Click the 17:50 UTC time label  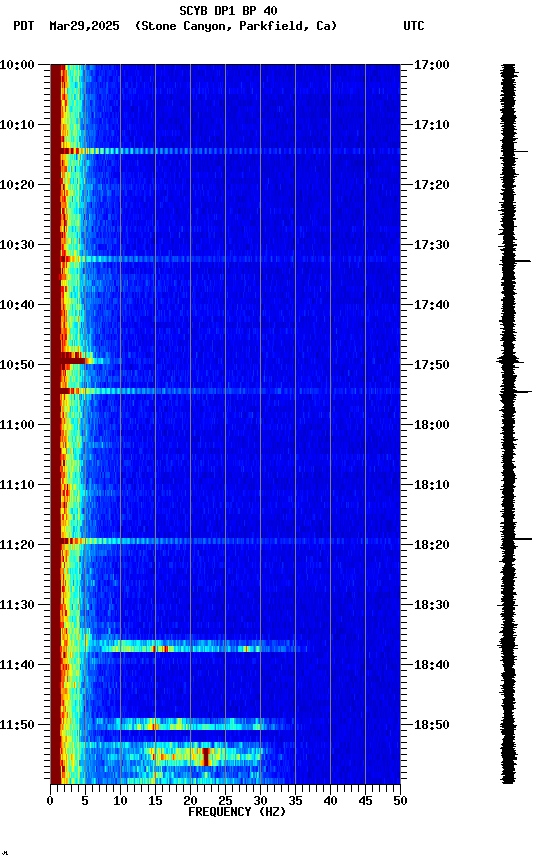(431, 365)
